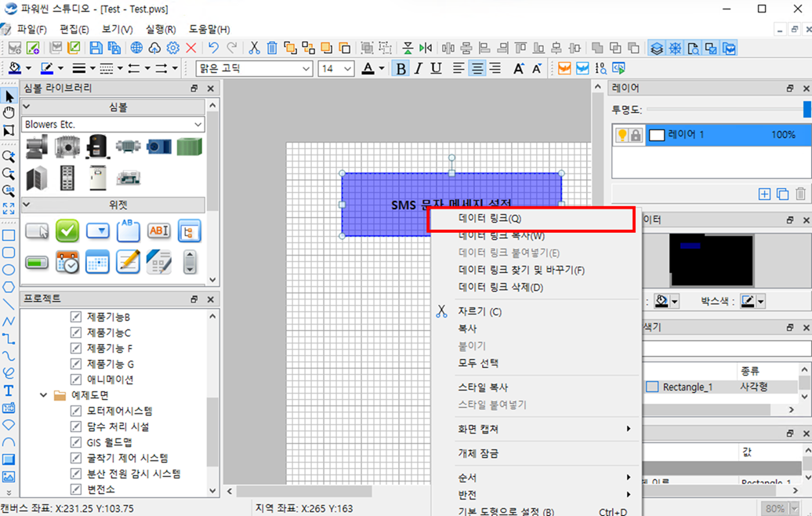Open the 실행(R) menu

coord(161,29)
